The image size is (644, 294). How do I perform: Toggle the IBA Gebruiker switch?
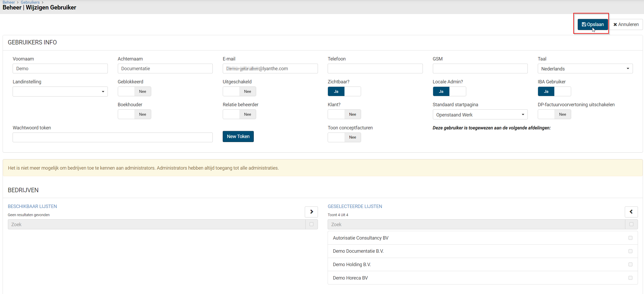554,92
